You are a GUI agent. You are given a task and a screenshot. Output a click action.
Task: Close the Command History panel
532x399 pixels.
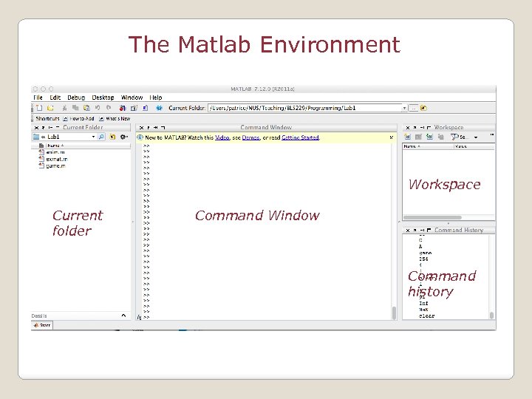pyautogui.click(x=408, y=230)
